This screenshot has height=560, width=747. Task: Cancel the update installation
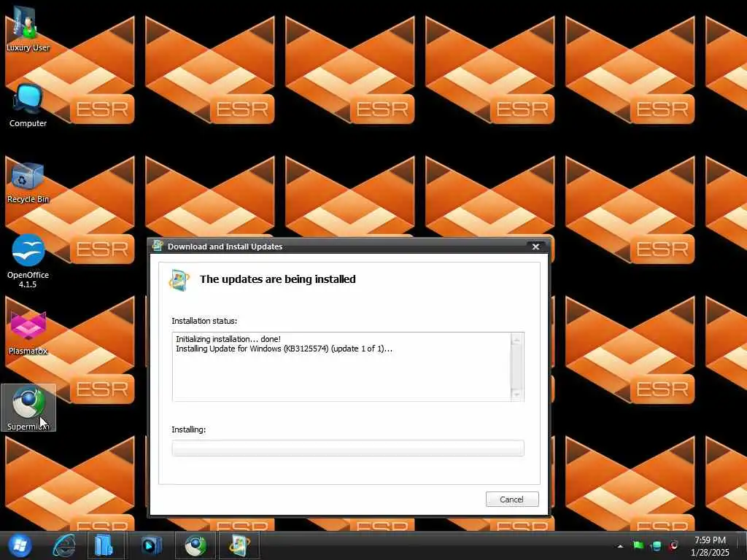512,499
